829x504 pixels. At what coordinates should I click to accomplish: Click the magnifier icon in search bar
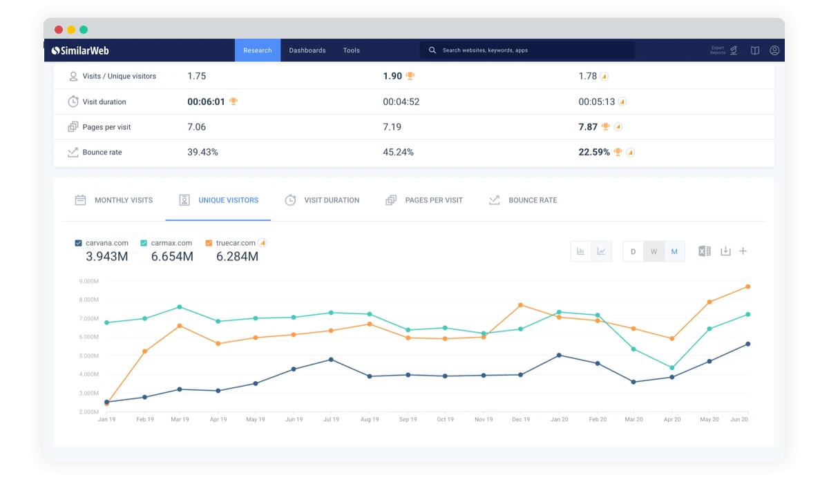[432, 50]
